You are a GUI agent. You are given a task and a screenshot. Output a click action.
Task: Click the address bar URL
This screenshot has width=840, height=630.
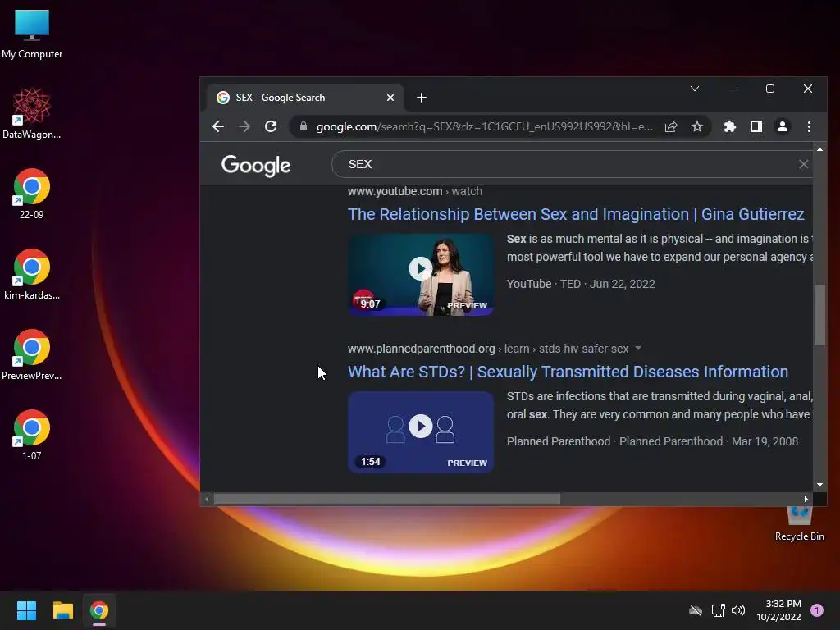click(x=484, y=126)
